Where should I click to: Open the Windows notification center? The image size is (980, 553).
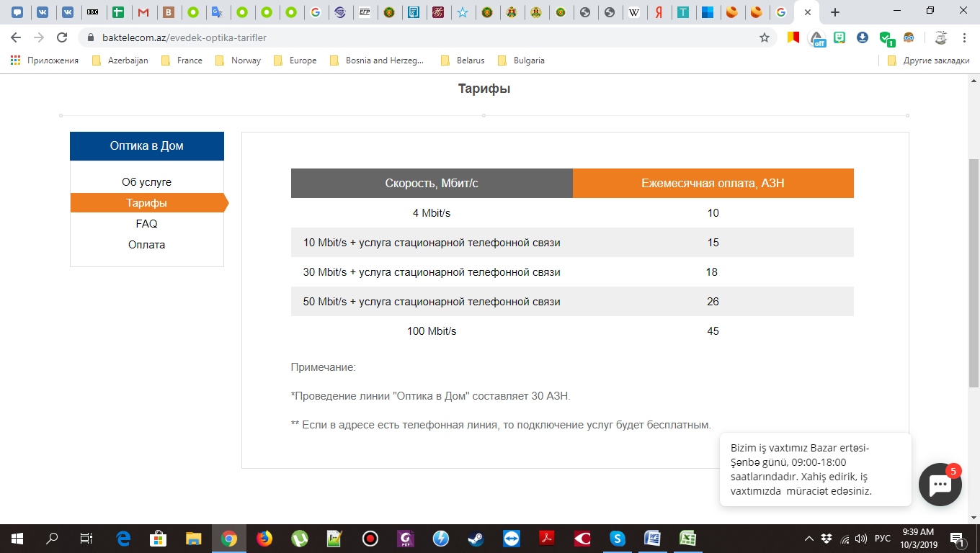click(x=958, y=539)
